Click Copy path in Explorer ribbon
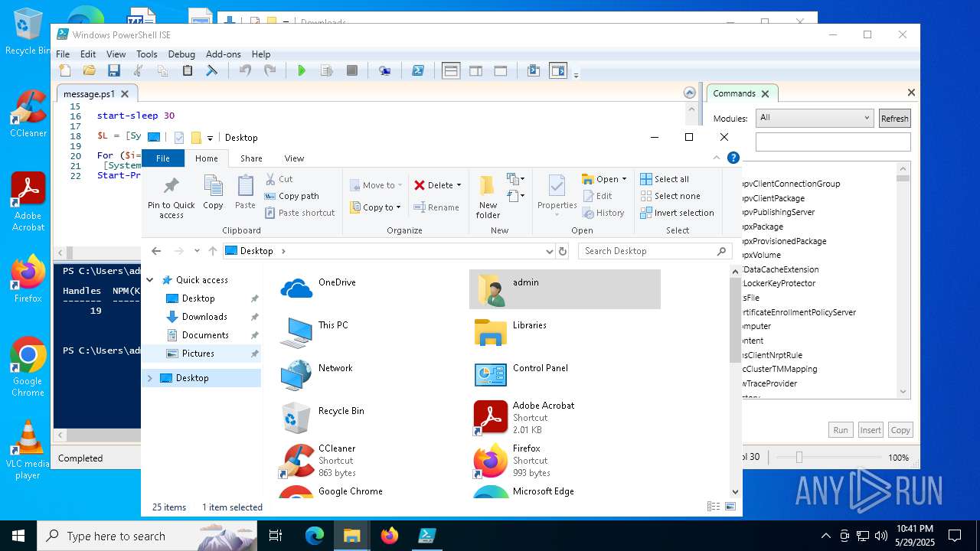This screenshot has height=551, width=980. click(x=292, y=196)
